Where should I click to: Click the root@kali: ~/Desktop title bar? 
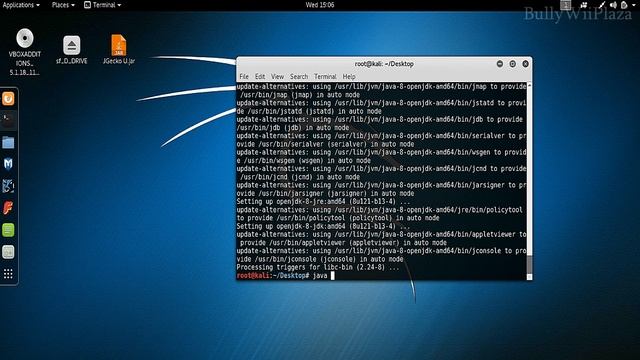point(384,64)
